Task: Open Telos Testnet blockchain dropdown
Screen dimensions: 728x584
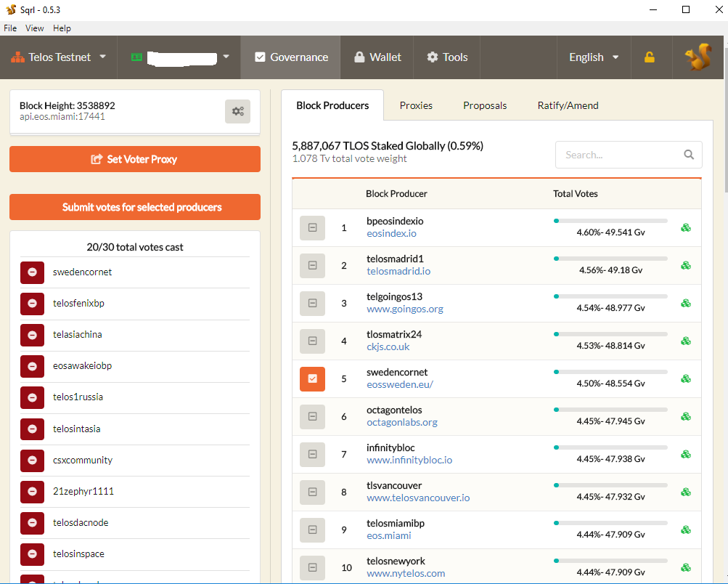Action: point(59,57)
